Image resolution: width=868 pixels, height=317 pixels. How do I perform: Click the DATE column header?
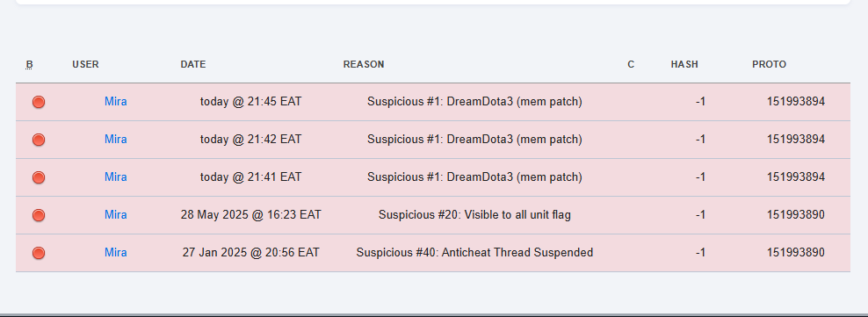(x=193, y=65)
